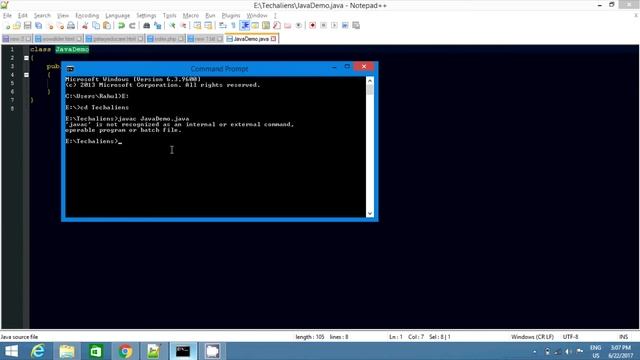Toggle synchronize vertical scrolling
Image resolution: width=640 pixels, height=360 pixels.
[198, 26]
